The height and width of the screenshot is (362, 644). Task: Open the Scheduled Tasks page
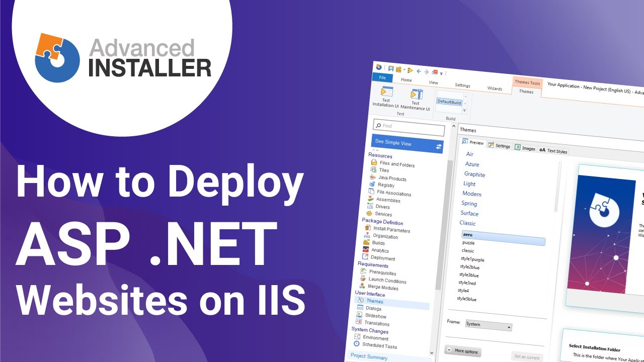pyautogui.click(x=379, y=345)
